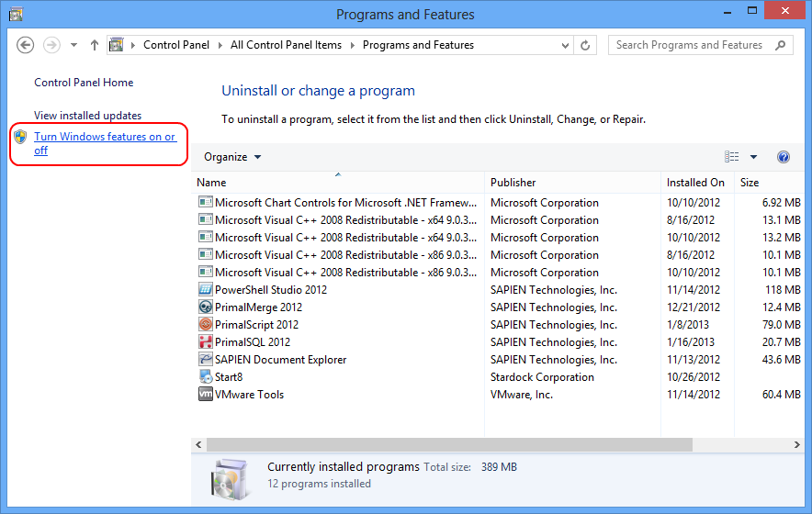
Task: Click the shield icon beside Windows features link
Action: (x=20, y=137)
